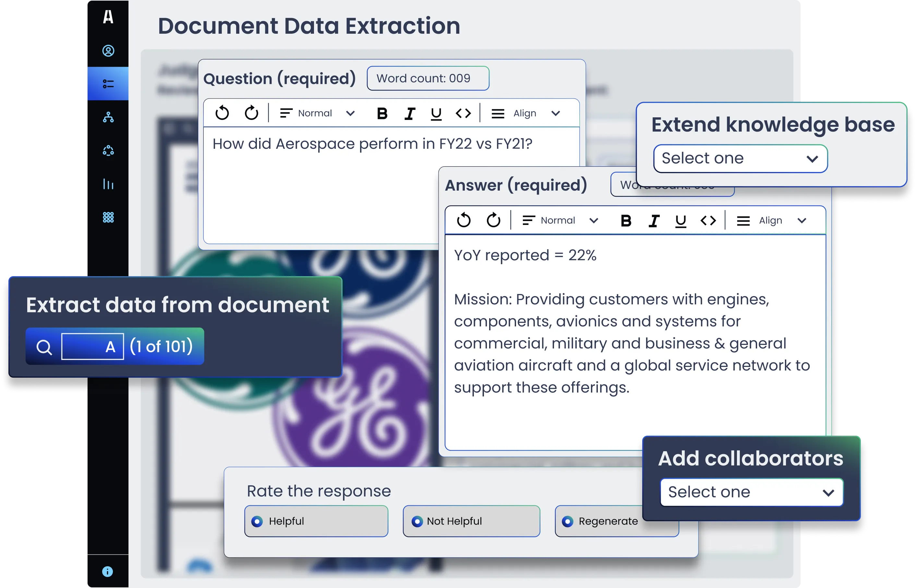Choose Not Helpful for the response

(417, 521)
